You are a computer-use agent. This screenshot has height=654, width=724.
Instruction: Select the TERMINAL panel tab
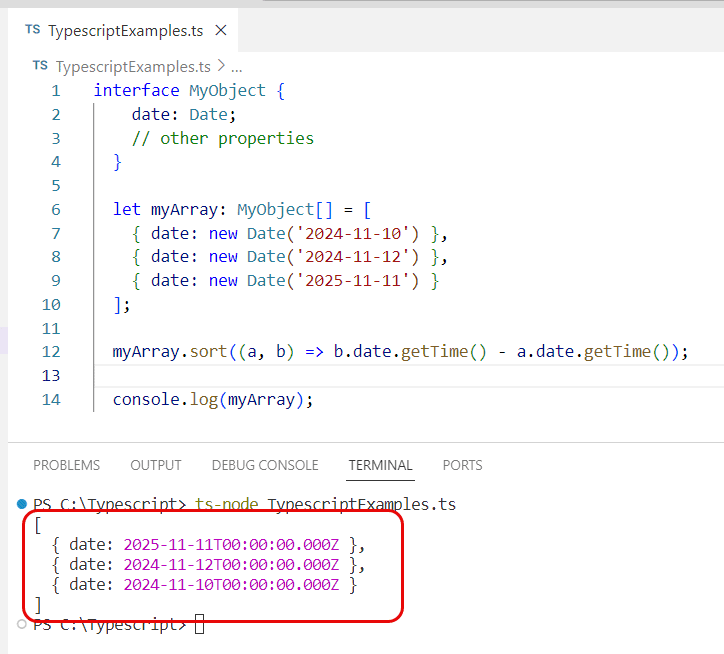[380, 465]
